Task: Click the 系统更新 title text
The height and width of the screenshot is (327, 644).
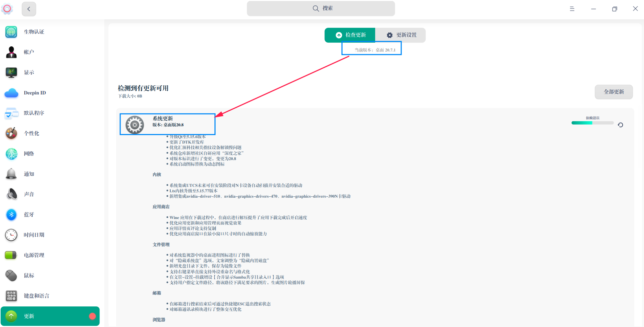Action: pos(163,118)
